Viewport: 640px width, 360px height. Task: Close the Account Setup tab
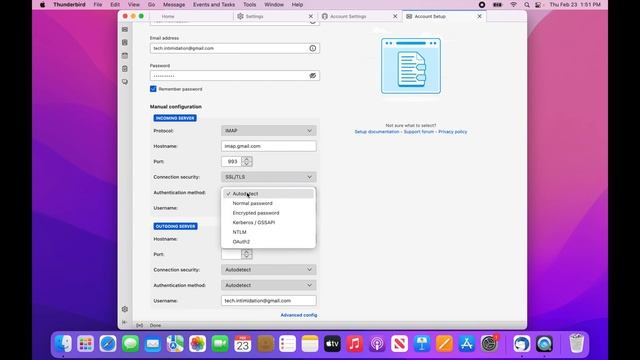pos(480,16)
